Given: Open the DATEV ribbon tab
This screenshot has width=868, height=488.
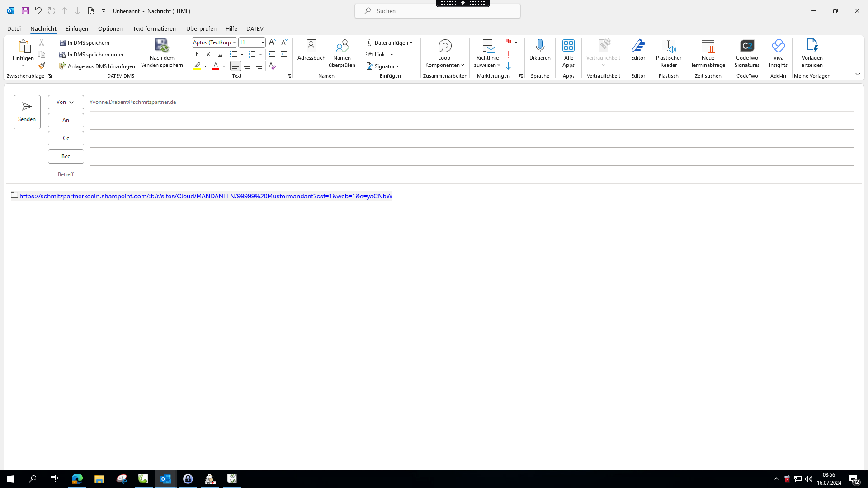Looking at the screenshot, I should pyautogui.click(x=255, y=28).
